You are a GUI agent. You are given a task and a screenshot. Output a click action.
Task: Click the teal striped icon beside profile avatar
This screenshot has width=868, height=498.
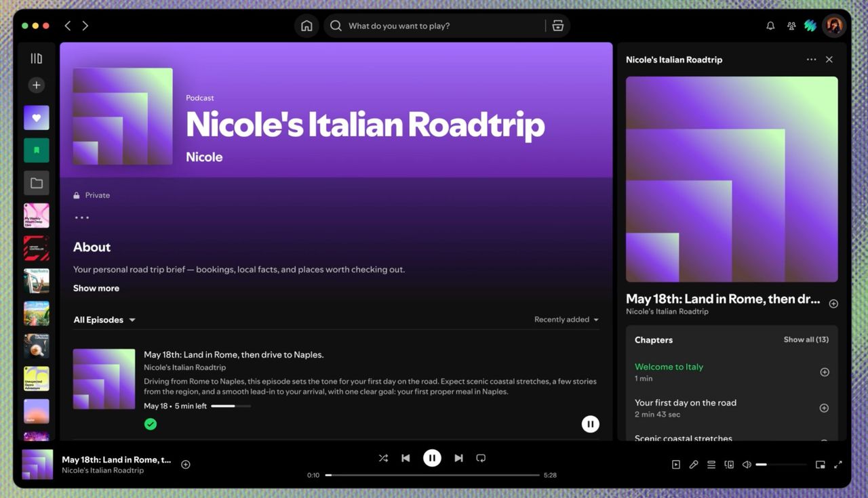tap(810, 26)
